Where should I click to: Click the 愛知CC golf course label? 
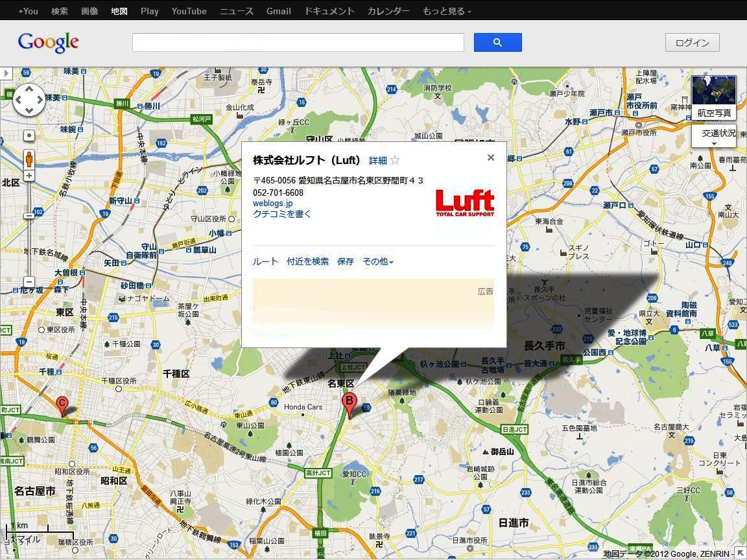coord(355,474)
